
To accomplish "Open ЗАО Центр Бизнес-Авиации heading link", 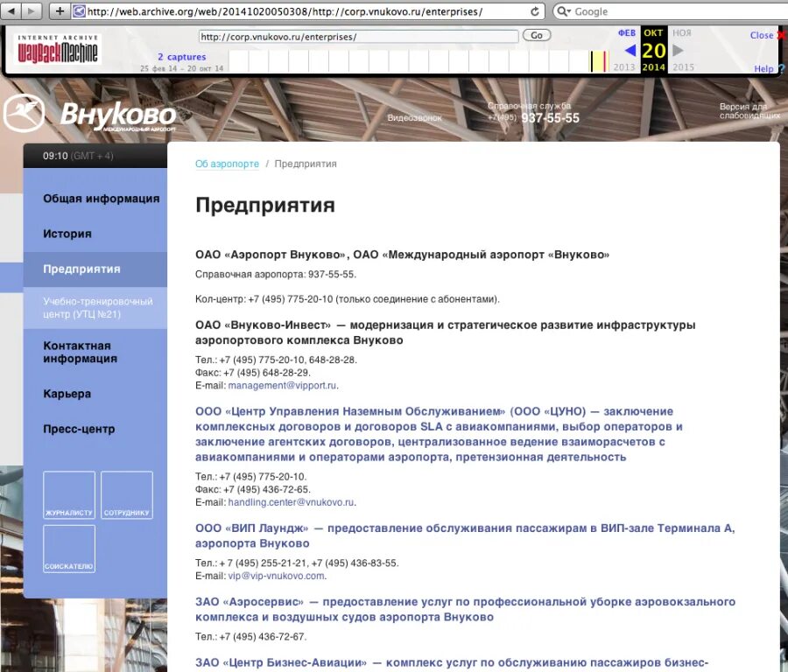I will pos(451,663).
